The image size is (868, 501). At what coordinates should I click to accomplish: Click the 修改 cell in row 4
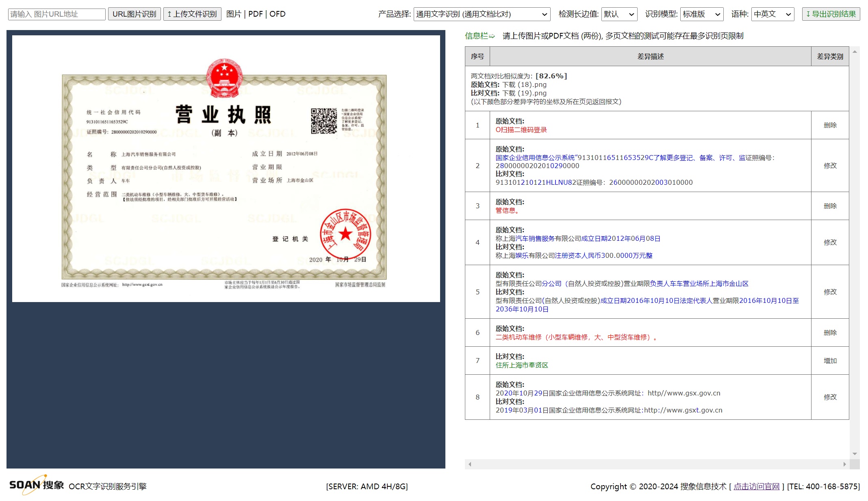tap(830, 242)
